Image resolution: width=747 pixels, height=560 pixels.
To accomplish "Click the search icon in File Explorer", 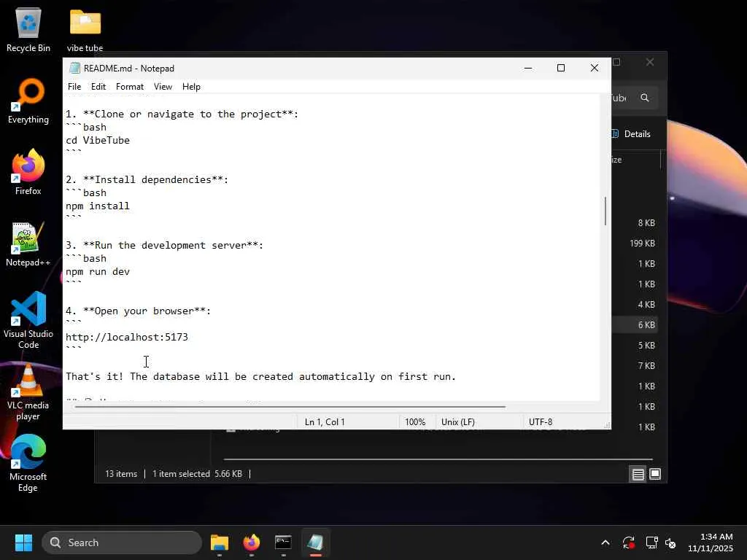I will pos(645,98).
